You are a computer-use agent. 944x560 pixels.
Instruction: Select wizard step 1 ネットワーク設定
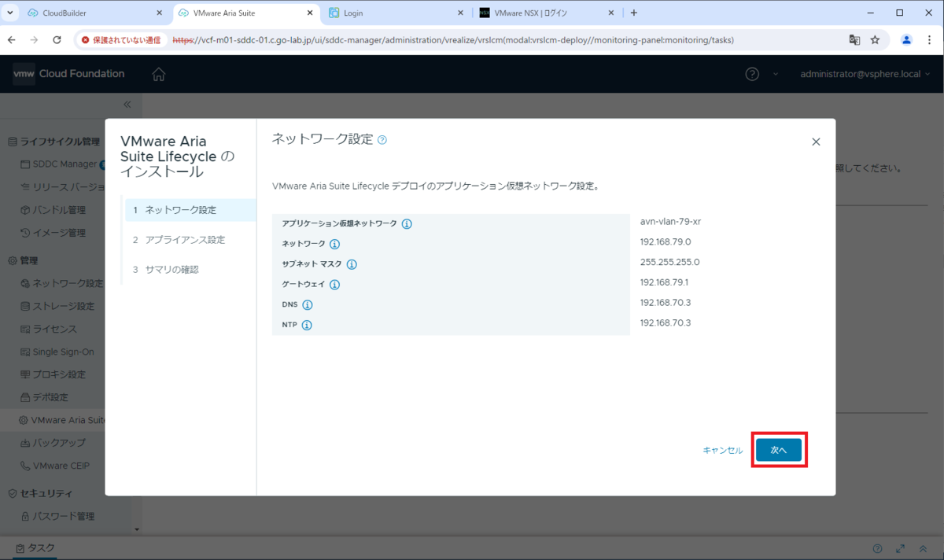click(190, 210)
